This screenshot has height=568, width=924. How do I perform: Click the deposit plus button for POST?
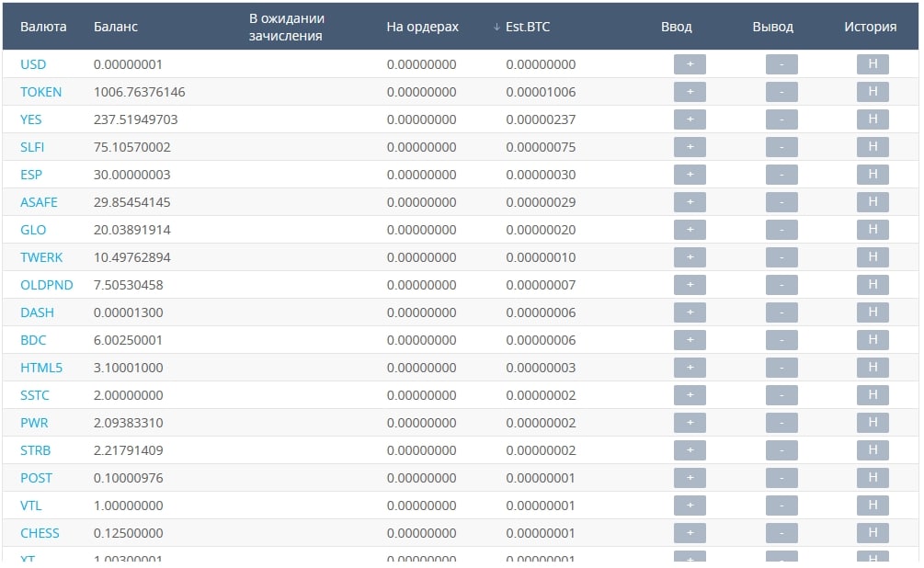click(x=690, y=478)
